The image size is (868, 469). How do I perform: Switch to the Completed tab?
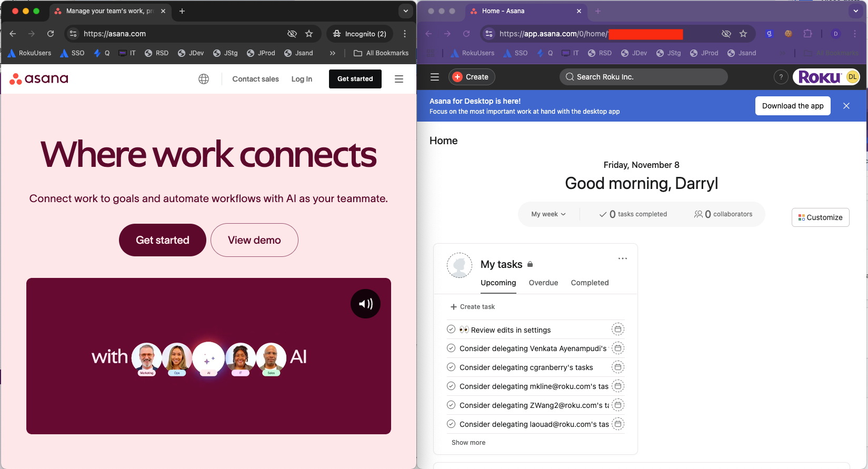click(x=590, y=283)
